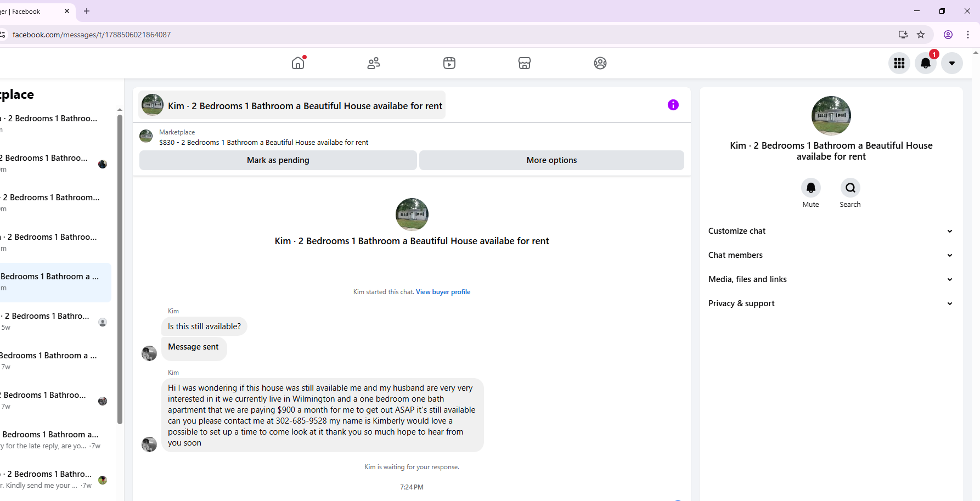Minimize the browser window
Viewport: 980px width, 501px height.
(x=917, y=11)
